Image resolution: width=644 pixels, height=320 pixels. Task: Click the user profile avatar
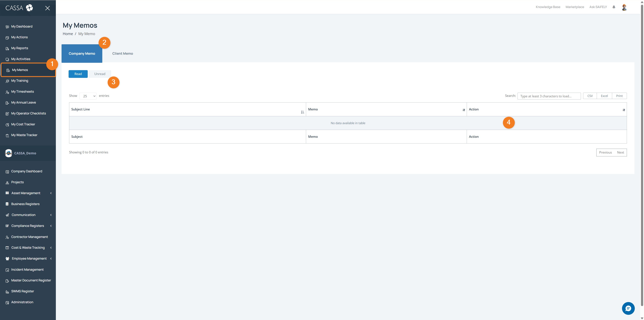click(x=624, y=7)
